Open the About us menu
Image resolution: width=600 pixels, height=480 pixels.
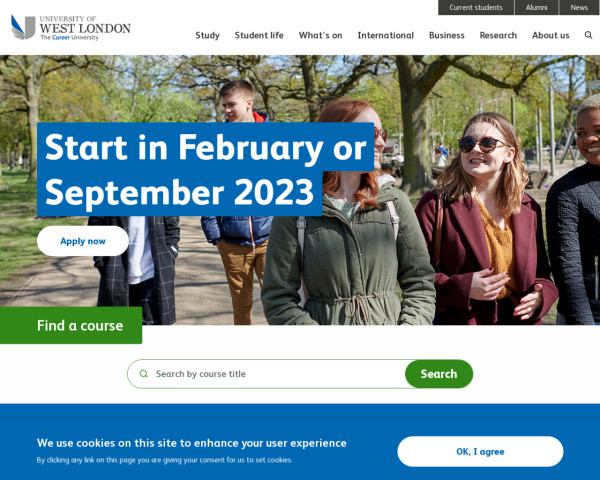pyautogui.click(x=551, y=35)
